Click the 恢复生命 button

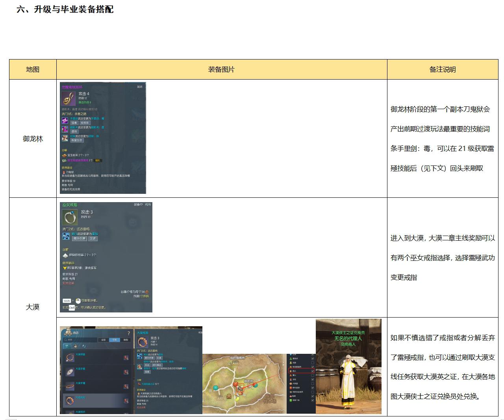(x=77, y=140)
